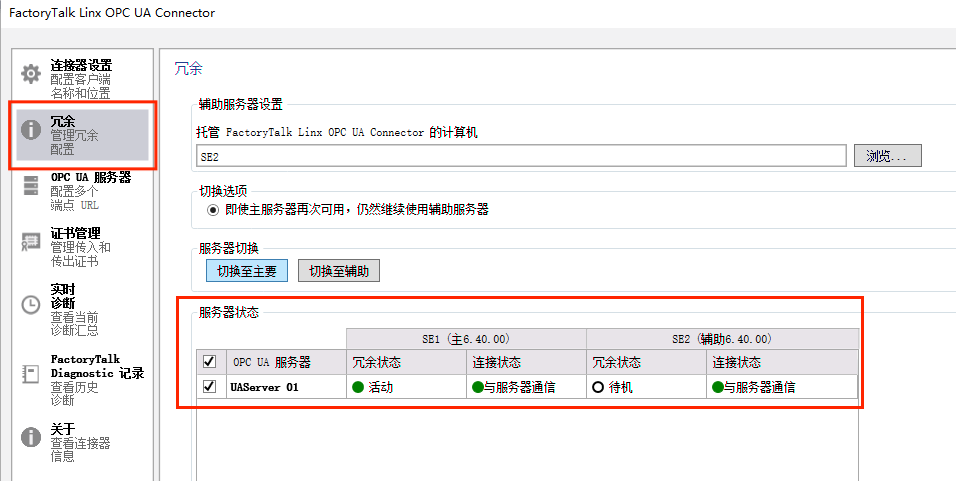Viewport: 956px width, 482px height.
Task: Click SE2 (辅助6.40.00) group header
Action: click(x=722, y=339)
